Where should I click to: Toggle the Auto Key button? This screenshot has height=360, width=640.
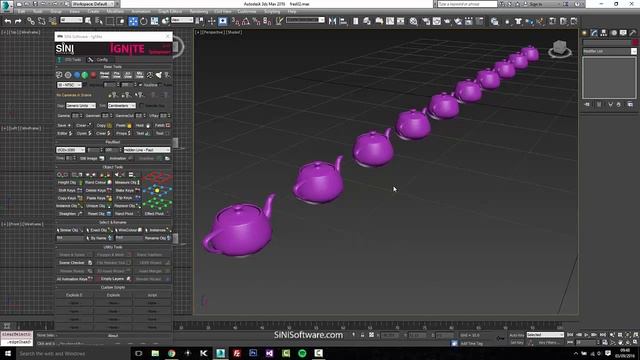[x=517, y=335]
